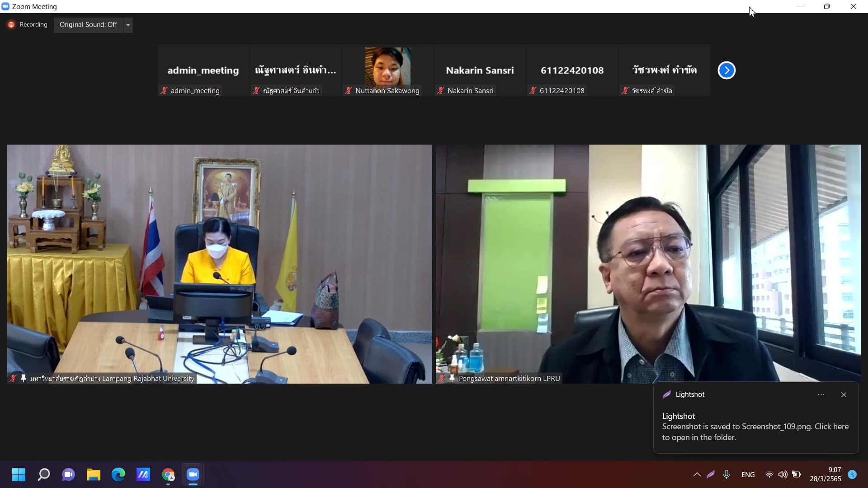Open Google Chrome from the taskbar
868x488 pixels.
click(168, 474)
